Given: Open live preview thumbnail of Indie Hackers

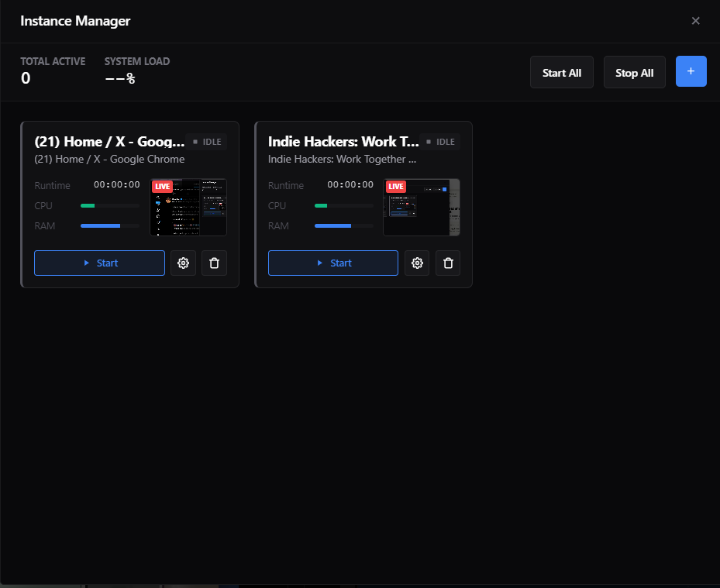Looking at the screenshot, I should pyautogui.click(x=422, y=207).
